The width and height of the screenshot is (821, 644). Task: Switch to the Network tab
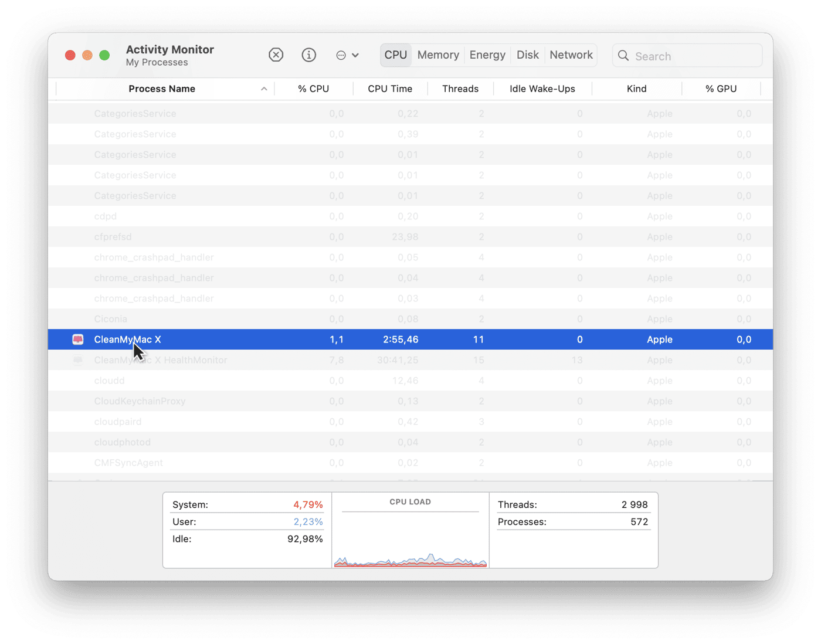point(571,55)
